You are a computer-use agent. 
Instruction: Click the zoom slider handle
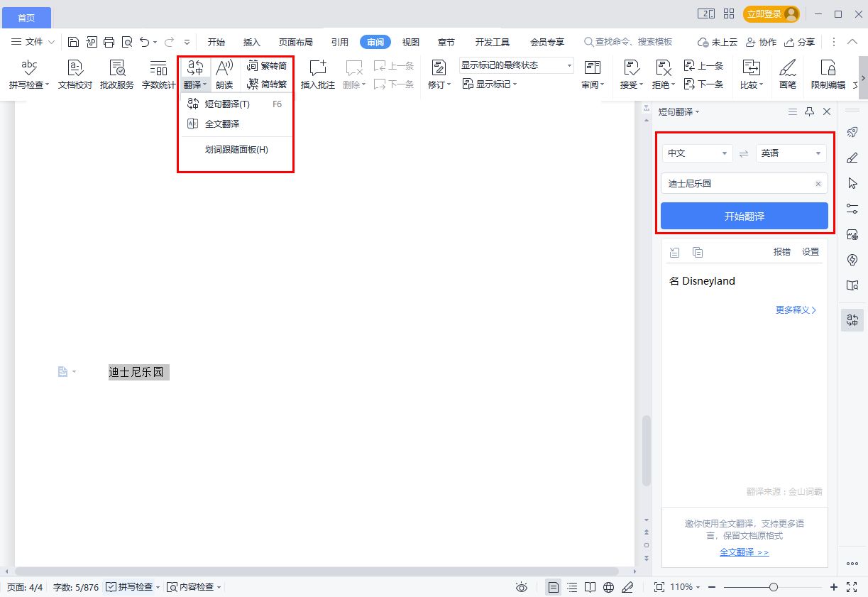(x=774, y=587)
